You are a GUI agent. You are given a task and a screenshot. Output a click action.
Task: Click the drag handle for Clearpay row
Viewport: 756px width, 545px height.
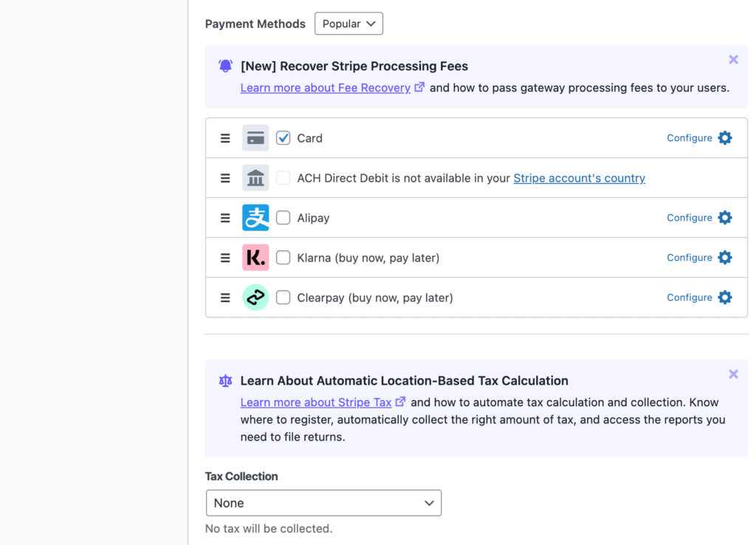tap(225, 298)
